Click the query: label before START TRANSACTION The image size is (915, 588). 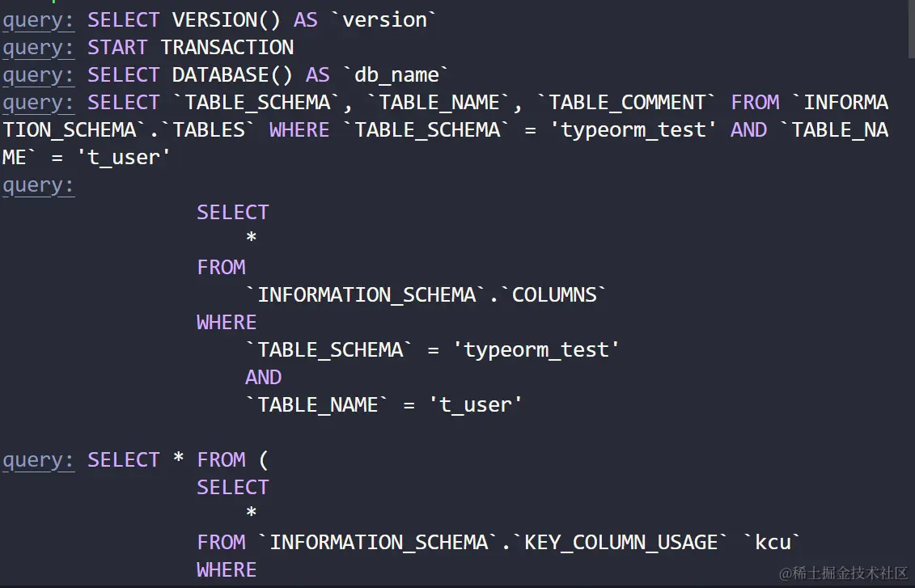coord(38,47)
